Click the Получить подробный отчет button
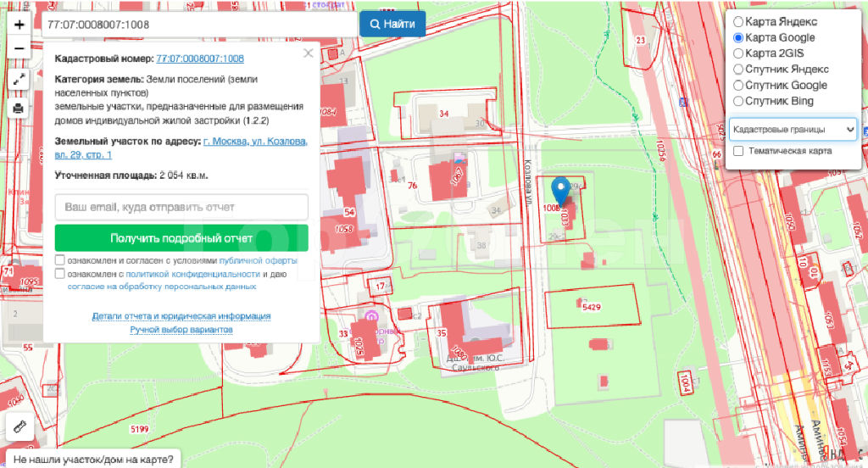This screenshot has height=468, width=868. click(x=181, y=238)
